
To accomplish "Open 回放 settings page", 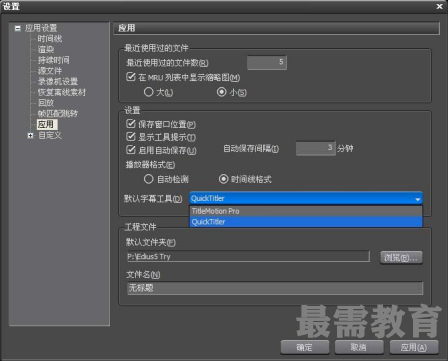I will pyautogui.click(x=46, y=103).
